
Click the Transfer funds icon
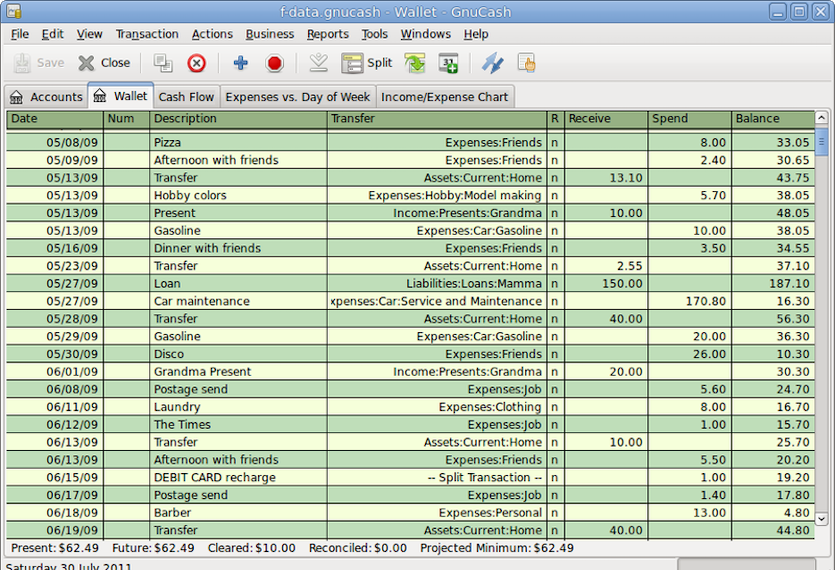(493, 63)
